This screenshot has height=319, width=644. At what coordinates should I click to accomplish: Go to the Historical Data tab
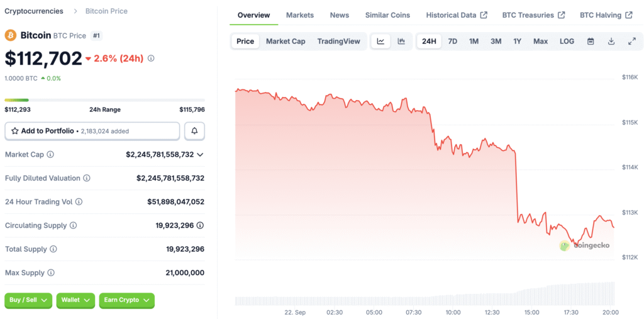[x=456, y=15]
